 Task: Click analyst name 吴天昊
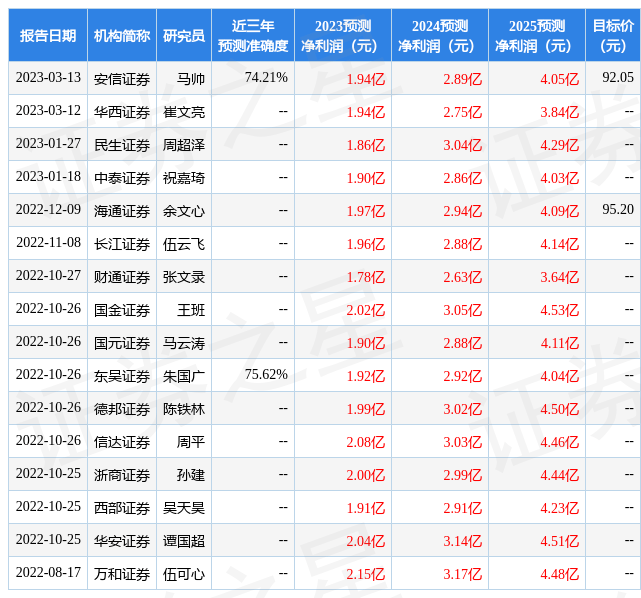point(184,508)
